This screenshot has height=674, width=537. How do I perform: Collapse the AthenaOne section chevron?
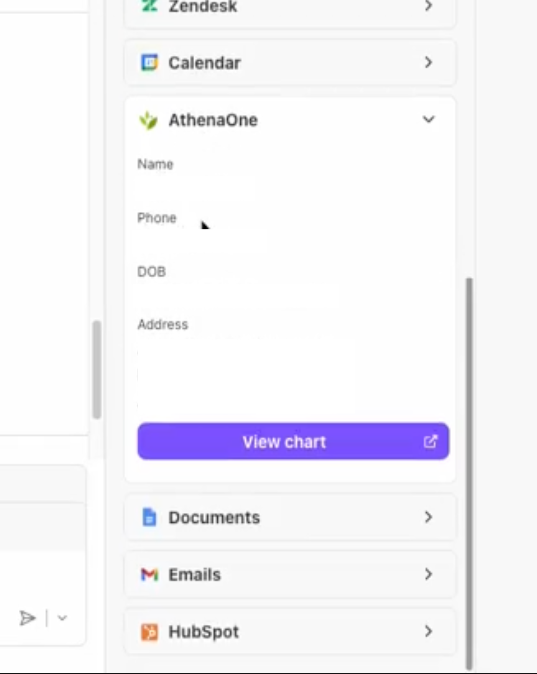(429, 119)
